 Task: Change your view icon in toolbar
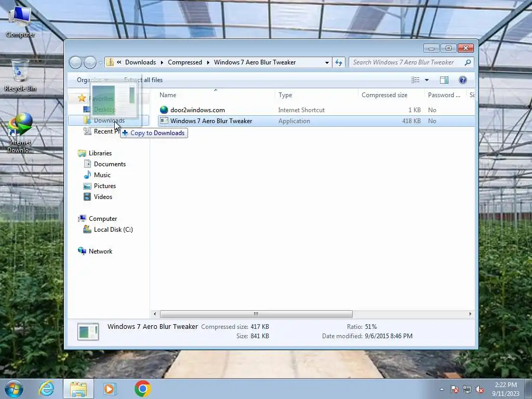pyautogui.click(x=415, y=80)
